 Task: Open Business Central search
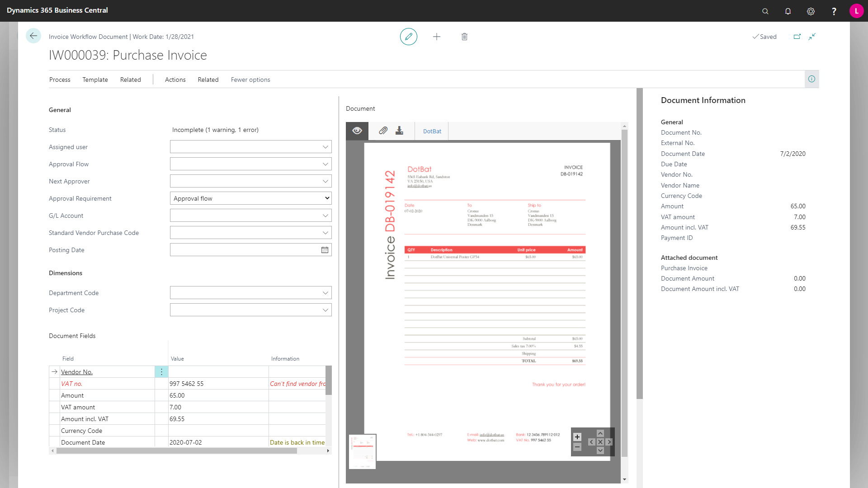[765, 11]
